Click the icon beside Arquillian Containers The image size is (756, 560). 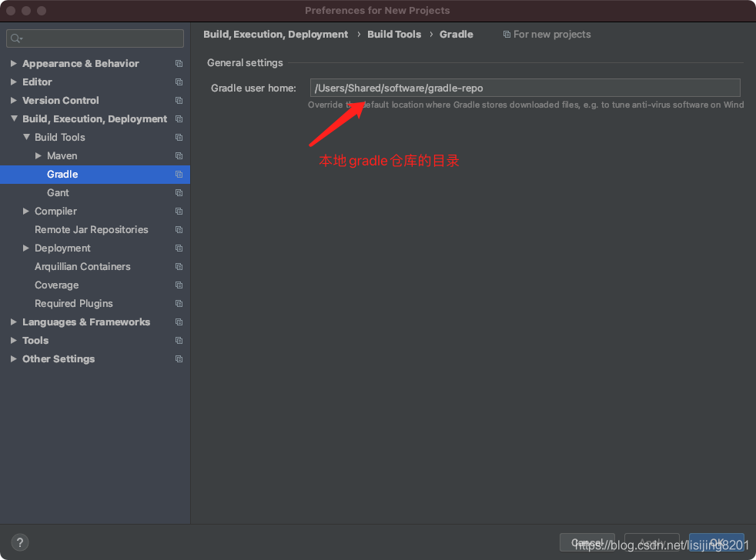tap(179, 266)
